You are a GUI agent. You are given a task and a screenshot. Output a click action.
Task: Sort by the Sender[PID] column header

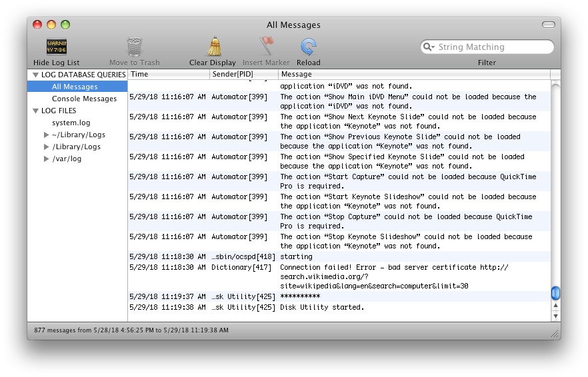244,74
